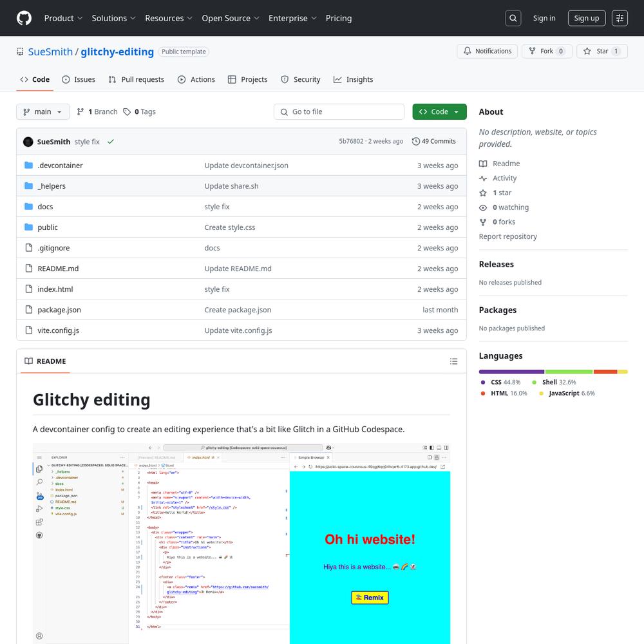The image size is (644, 644).
Task: Switch to the Security tab
Action: (x=301, y=79)
